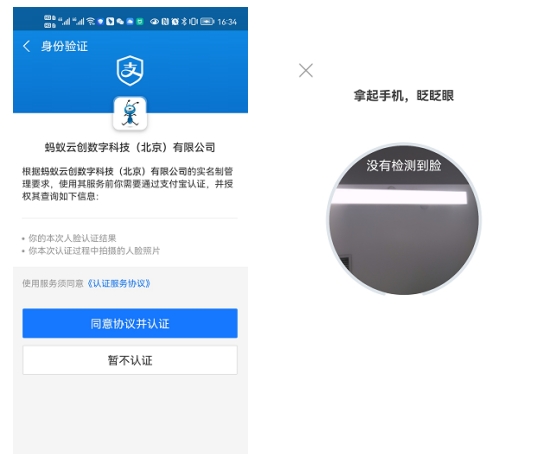Click the 暂不认证 button
Image resolution: width=544 pixels, height=454 pixels.
click(130, 360)
